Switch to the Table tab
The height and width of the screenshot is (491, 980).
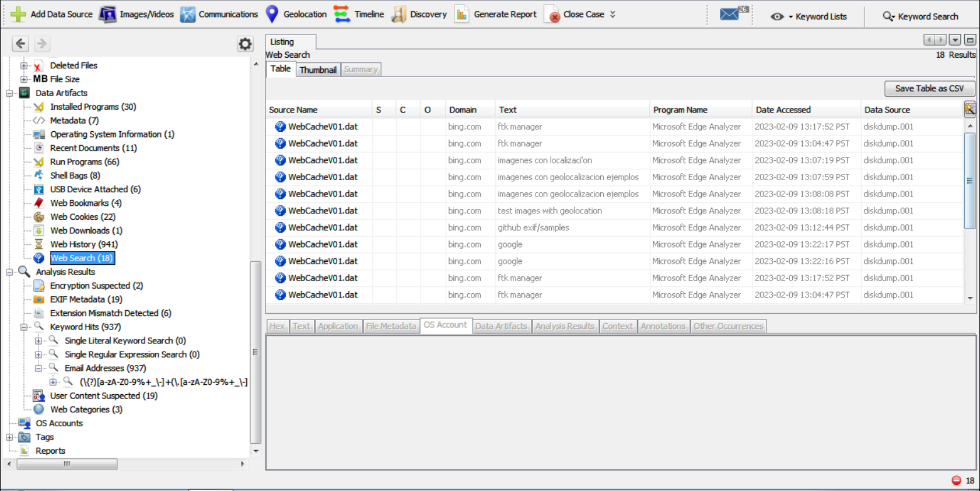(281, 69)
